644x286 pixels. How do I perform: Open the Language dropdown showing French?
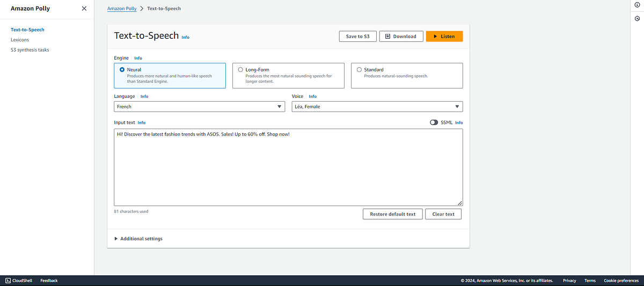pyautogui.click(x=199, y=106)
